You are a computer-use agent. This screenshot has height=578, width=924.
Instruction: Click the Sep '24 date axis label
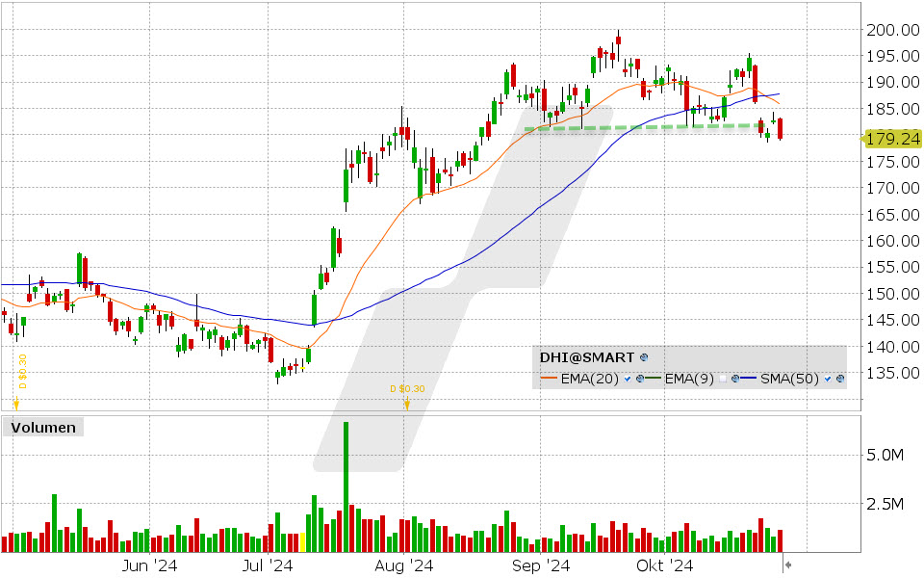pyautogui.click(x=541, y=566)
